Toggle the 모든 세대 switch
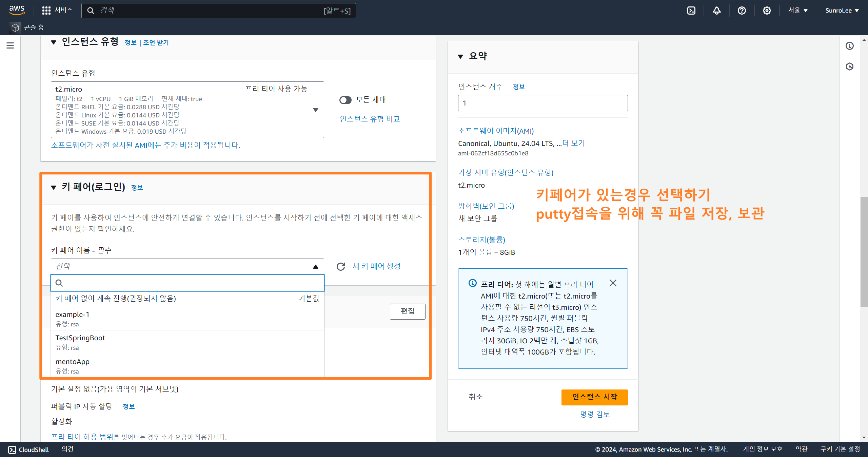The height and width of the screenshot is (457, 868). 345,100
